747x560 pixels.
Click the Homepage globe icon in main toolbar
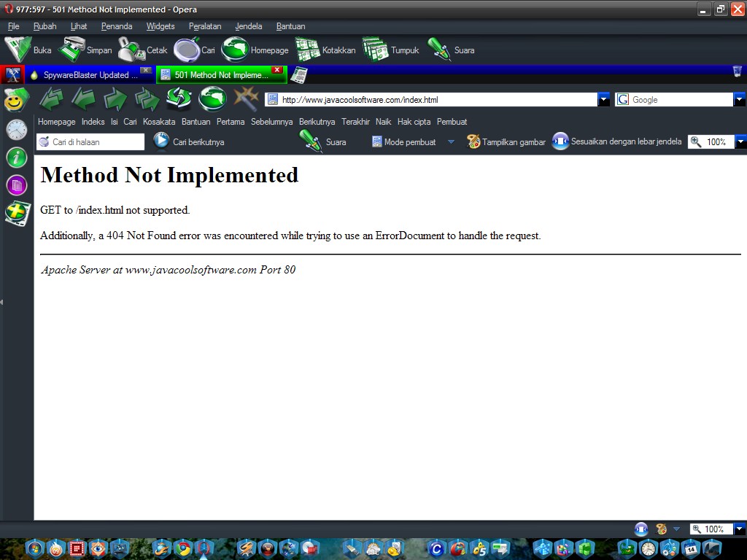pyautogui.click(x=236, y=50)
